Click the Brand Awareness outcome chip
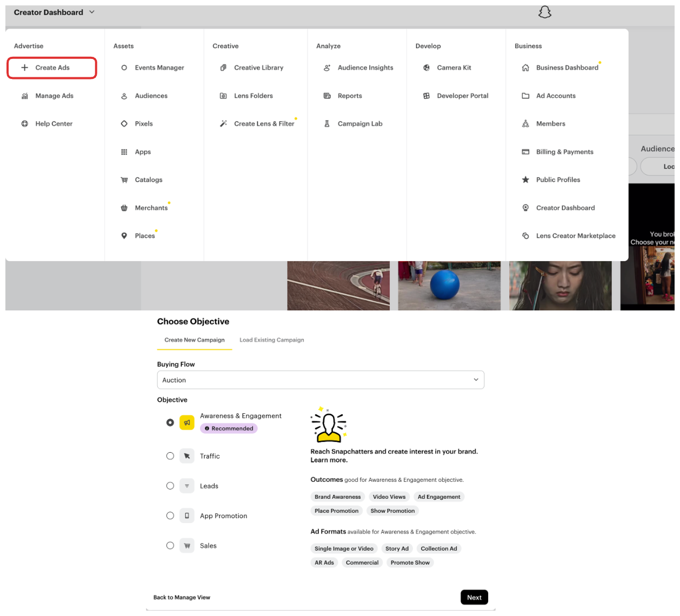Image resolution: width=680 pixels, height=616 pixels. coord(338,496)
